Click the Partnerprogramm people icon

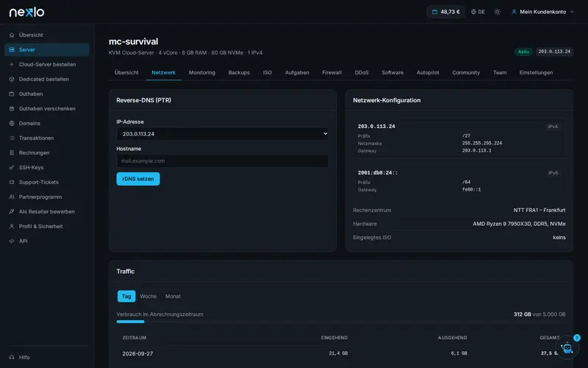click(12, 197)
